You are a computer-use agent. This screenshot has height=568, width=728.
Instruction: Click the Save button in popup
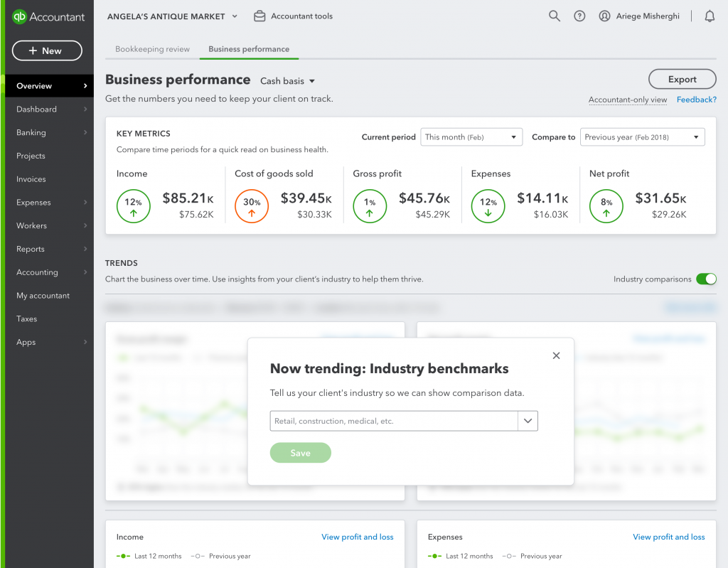tap(301, 453)
